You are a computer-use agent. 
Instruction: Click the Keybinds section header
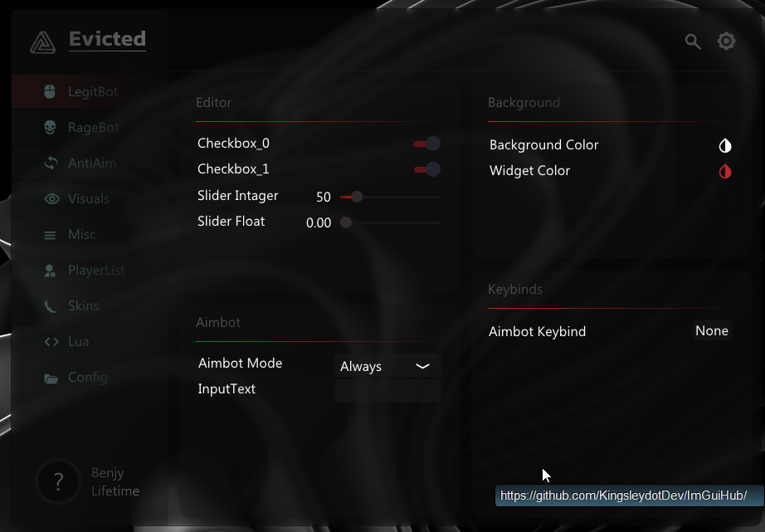point(515,290)
